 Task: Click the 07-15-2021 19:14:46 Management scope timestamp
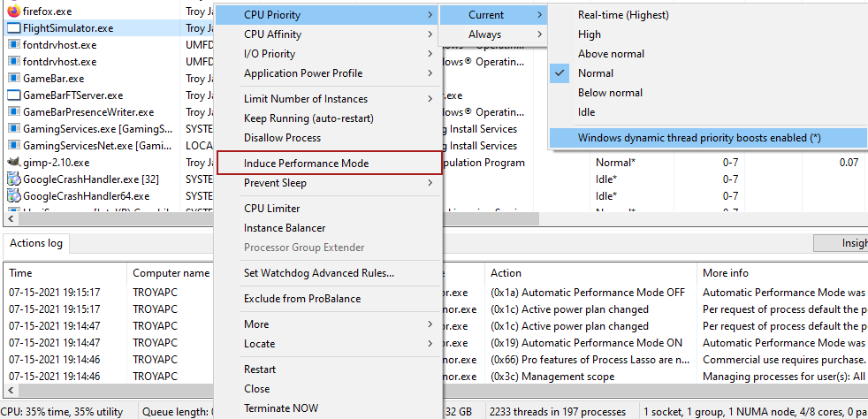pos(54,377)
